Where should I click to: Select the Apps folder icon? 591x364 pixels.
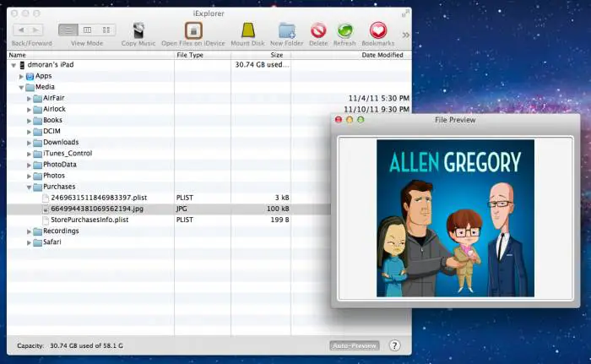(x=30, y=76)
